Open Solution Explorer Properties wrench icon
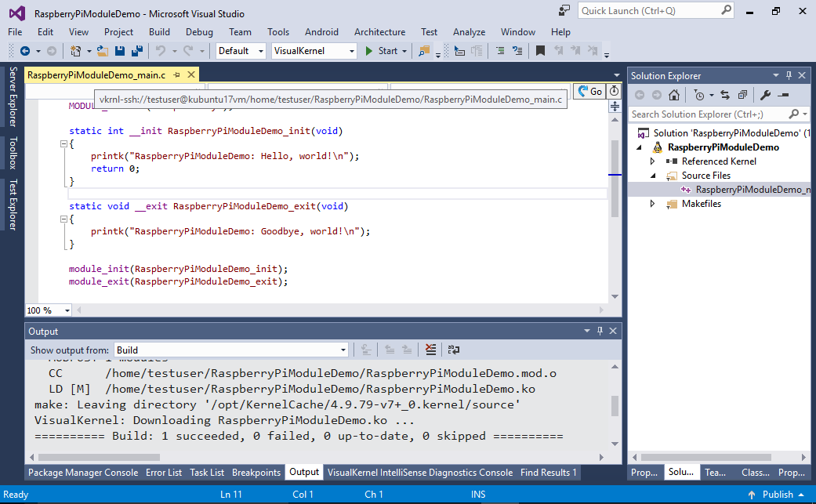Viewport: 816px width, 504px height. click(765, 95)
